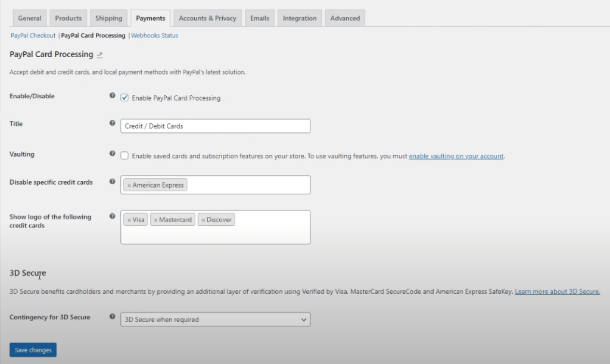Click help icon for Disable specific credit cards
The height and width of the screenshot is (364, 610).
pos(113,182)
